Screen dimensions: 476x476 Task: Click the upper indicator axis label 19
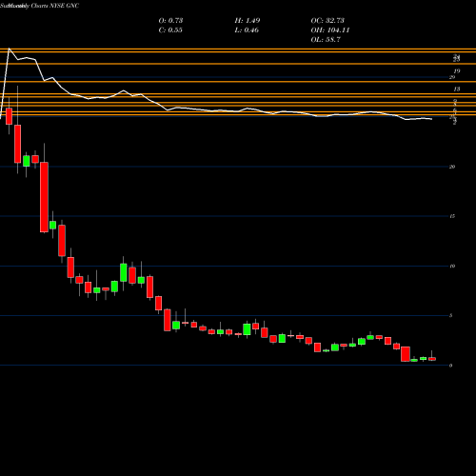click(457, 71)
